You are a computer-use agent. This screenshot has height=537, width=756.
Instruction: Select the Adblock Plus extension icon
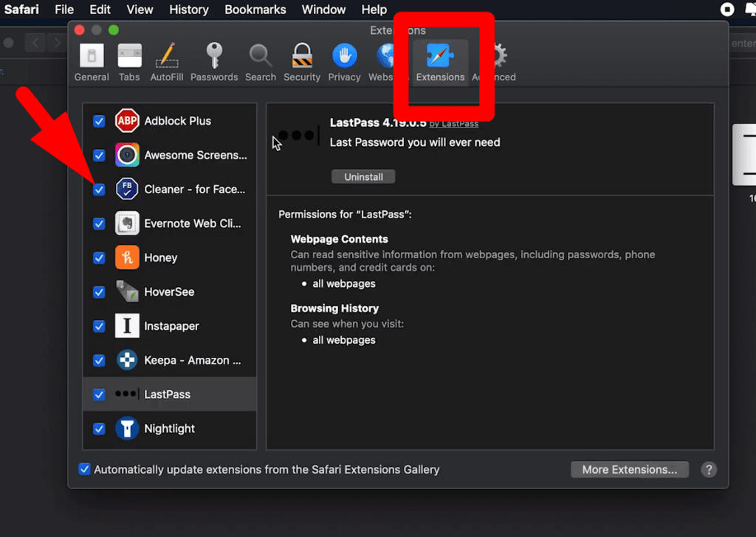tap(127, 120)
